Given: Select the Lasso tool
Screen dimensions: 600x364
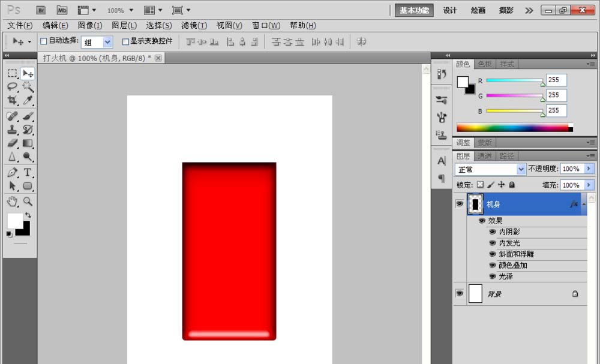Looking at the screenshot, I should (x=13, y=87).
